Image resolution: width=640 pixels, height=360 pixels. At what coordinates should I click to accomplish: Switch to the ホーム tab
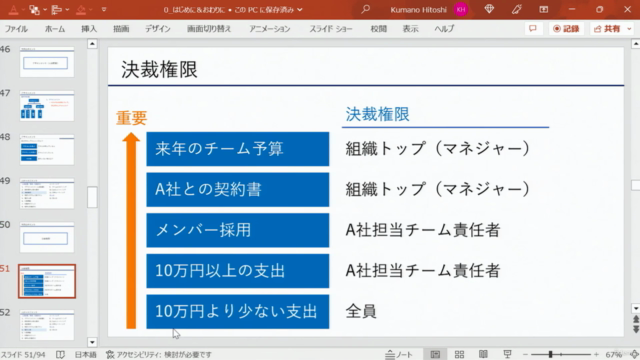(x=55, y=29)
